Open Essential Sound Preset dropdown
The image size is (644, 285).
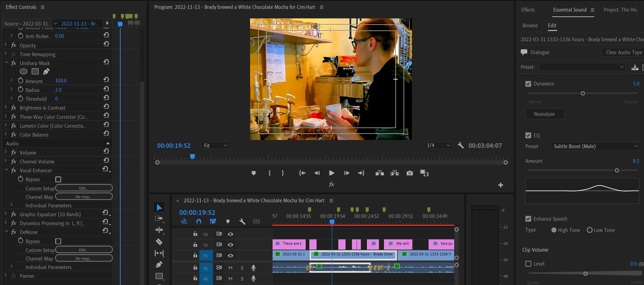[583, 67]
